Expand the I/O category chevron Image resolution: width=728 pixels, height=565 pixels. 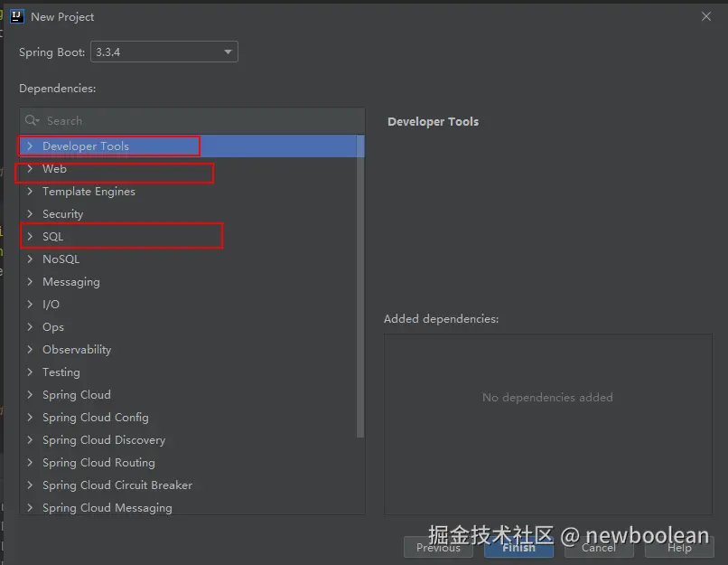pyautogui.click(x=30, y=305)
